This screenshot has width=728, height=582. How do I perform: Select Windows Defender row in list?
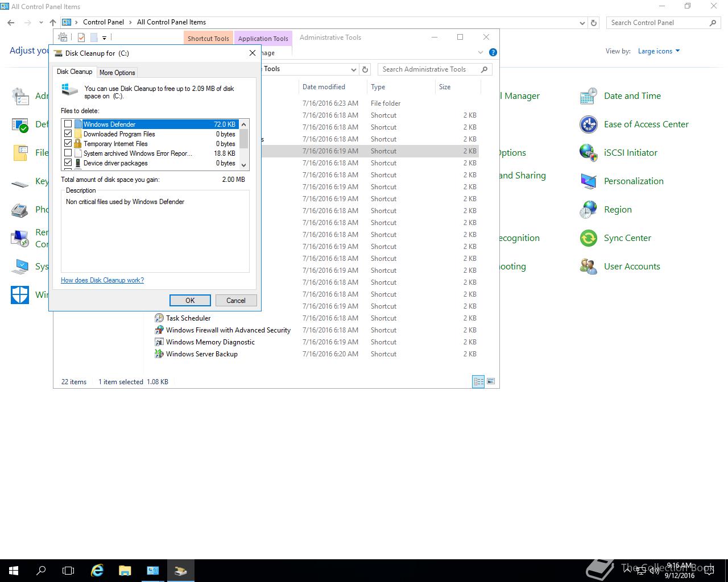(x=150, y=124)
